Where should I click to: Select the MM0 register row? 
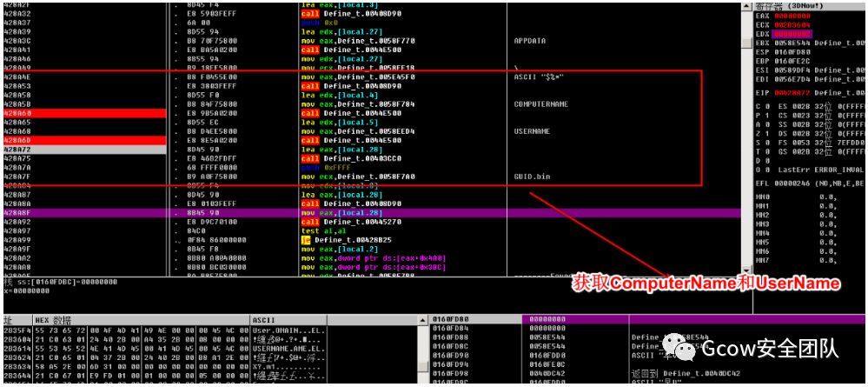(x=797, y=197)
